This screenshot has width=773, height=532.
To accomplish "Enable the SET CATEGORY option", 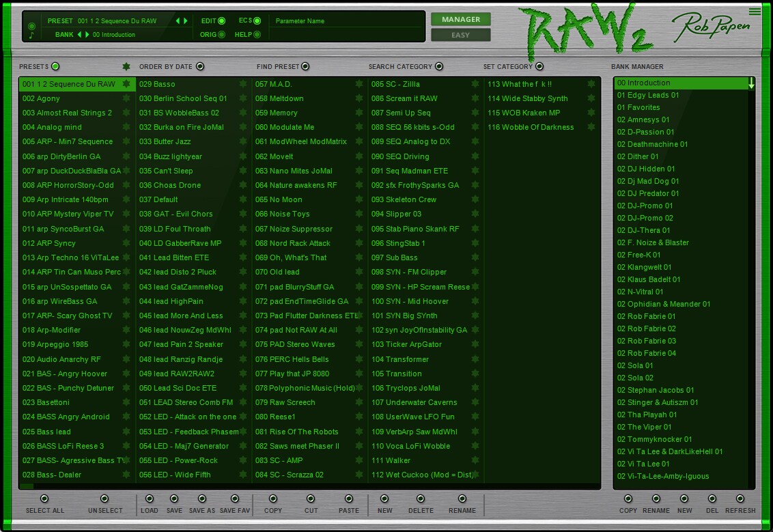I will 539,66.
